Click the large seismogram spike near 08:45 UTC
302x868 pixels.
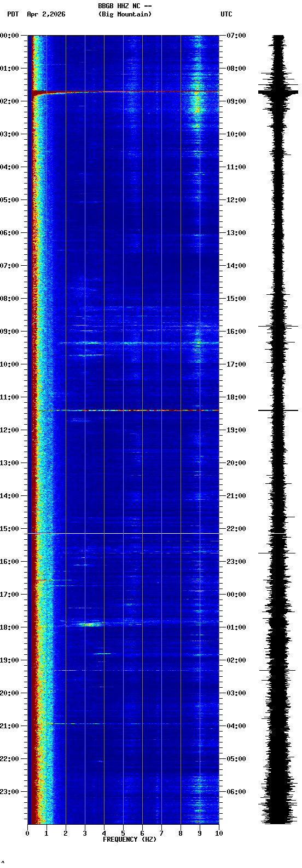[x=278, y=92]
